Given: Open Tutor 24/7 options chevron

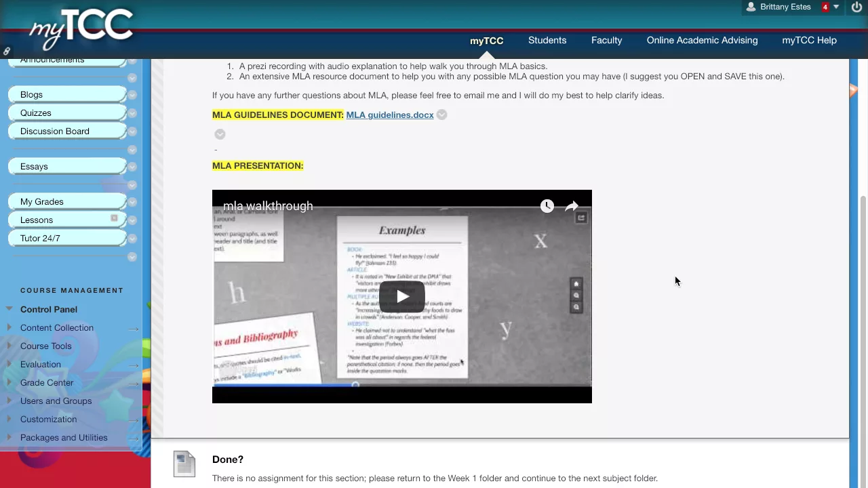Looking at the screenshot, I should tap(132, 239).
